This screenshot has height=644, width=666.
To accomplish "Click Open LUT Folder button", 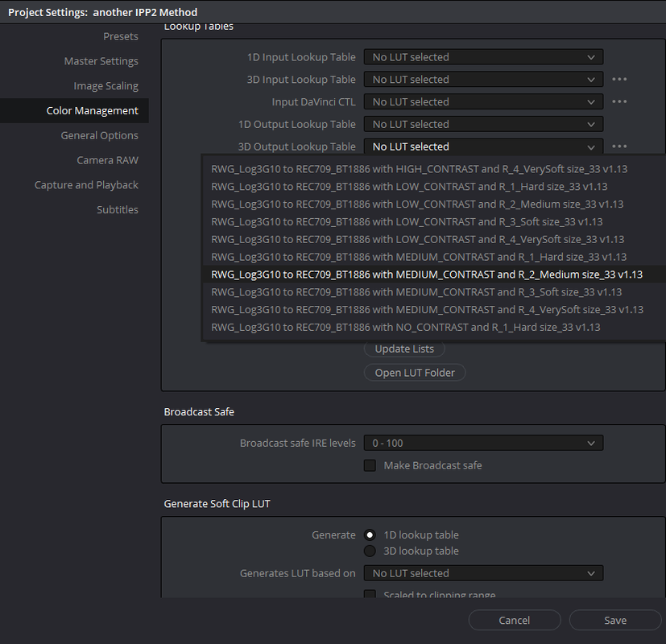I will click(x=415, y=373).
